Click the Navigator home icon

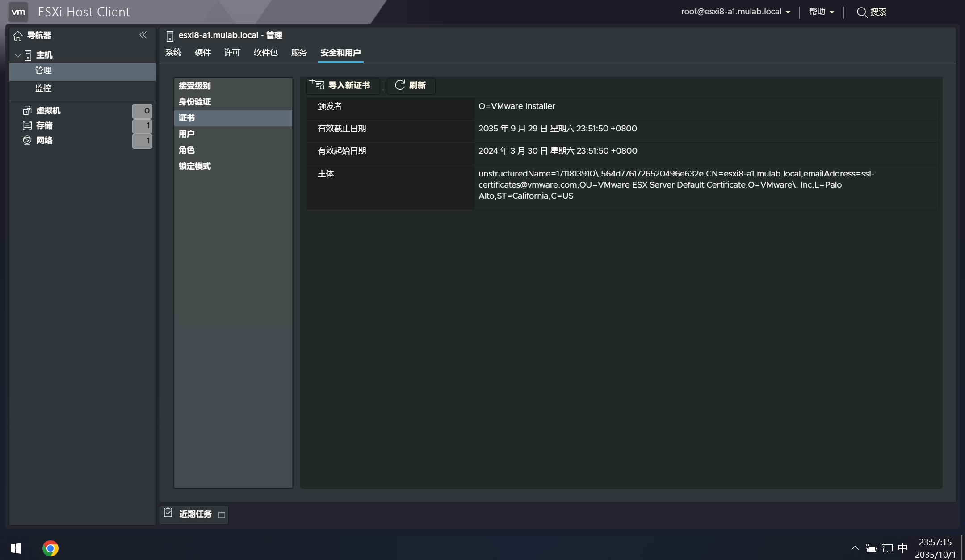click(x=18, y=35)
